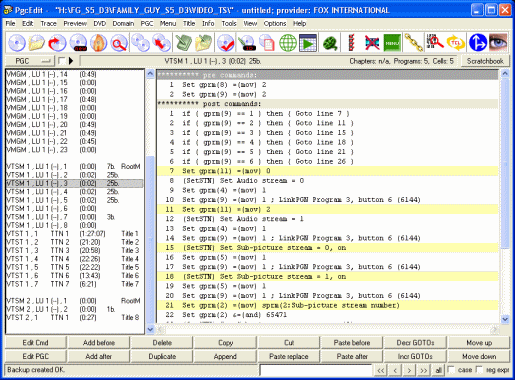Click the Add before button
Image resolution: width=515 pixels, height=380 pixels.
(99, 343)
